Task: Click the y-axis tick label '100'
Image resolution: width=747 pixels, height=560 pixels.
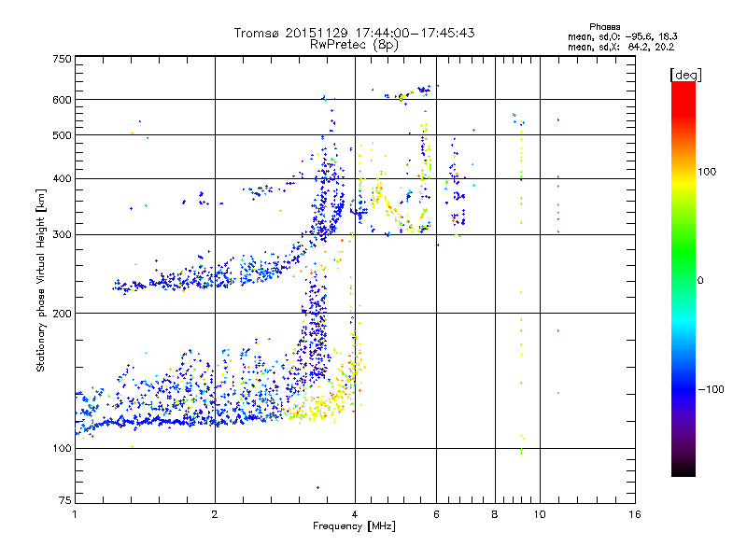Action: pyautogui.click(x=62, y=449)
